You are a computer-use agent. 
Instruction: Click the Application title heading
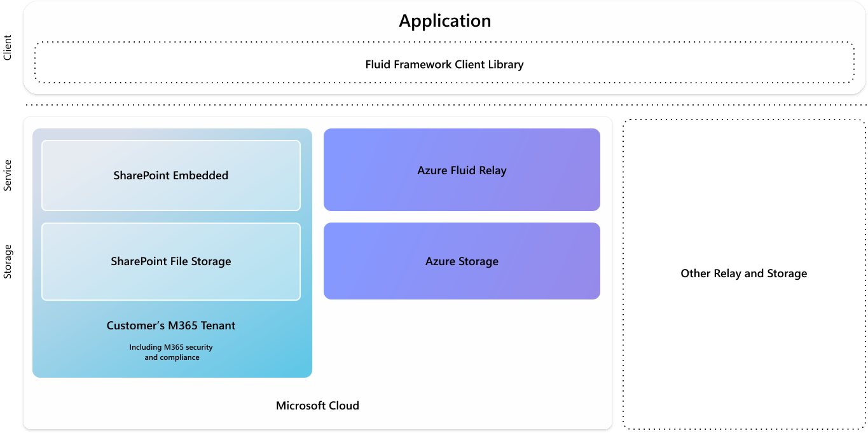[x=445, y=20]
